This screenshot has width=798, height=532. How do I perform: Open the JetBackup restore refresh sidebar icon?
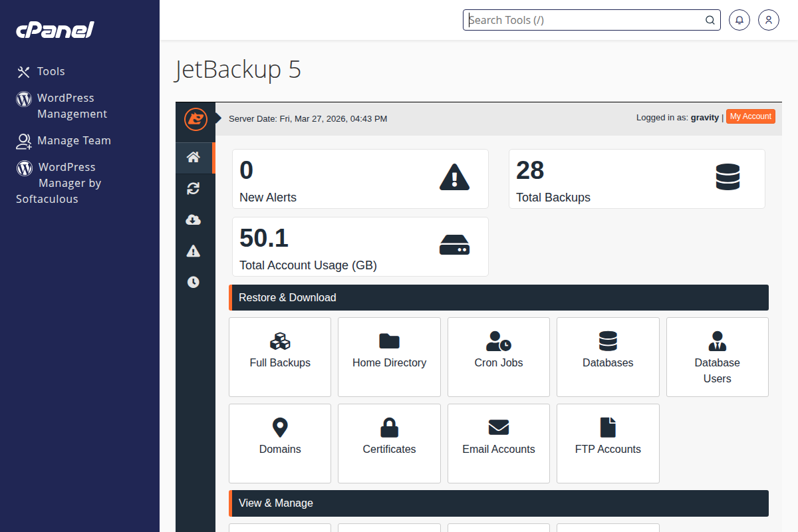click(194, 189)
